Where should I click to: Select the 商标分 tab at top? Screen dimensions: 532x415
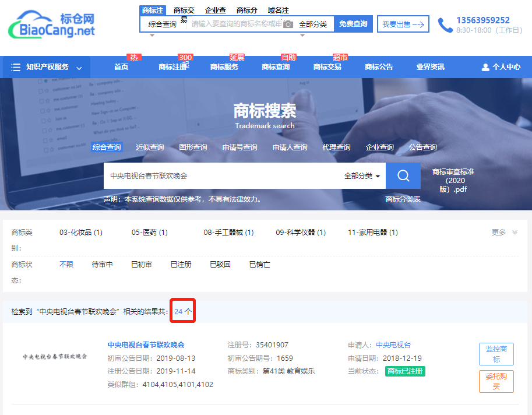pos(246,10)
